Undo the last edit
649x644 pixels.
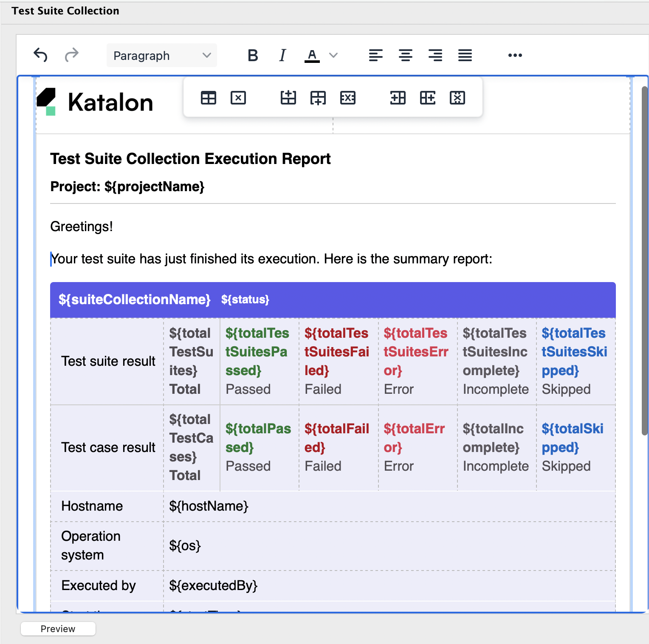pos(40,55)
